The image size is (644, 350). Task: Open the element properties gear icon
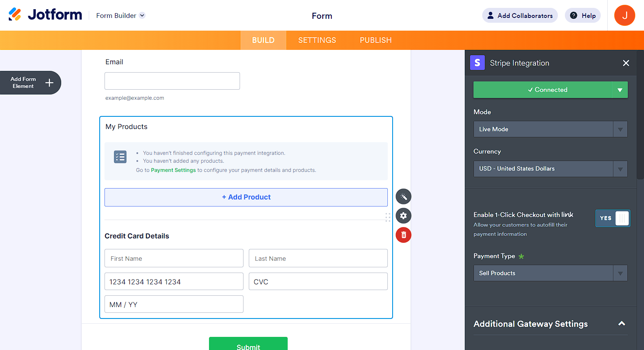pyautogui.click(x=404, y=216)
